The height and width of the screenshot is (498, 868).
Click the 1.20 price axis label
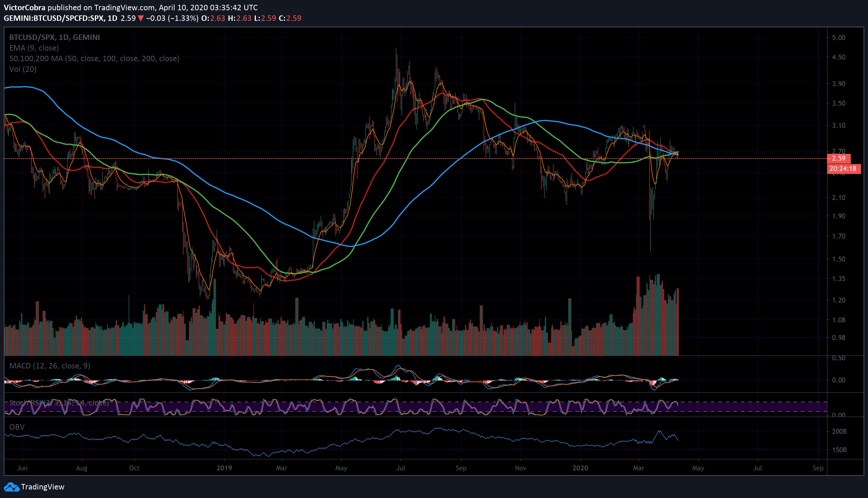coord(839,300)
